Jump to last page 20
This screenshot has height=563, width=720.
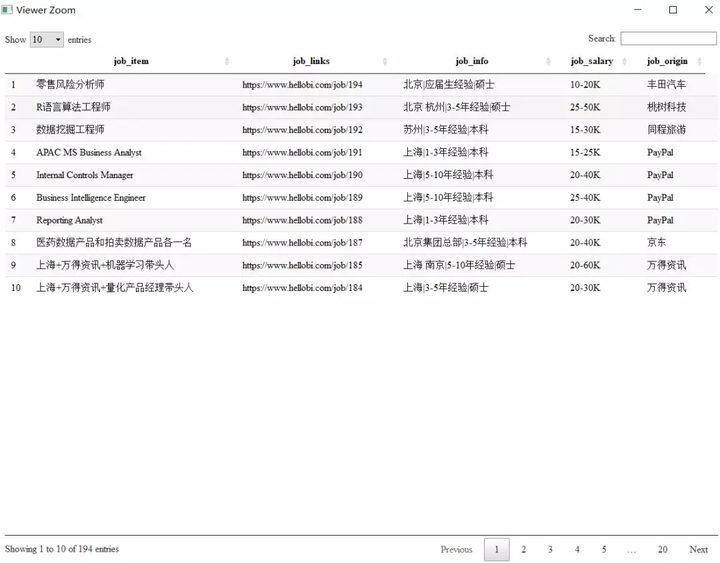click(x=662, y=549)
